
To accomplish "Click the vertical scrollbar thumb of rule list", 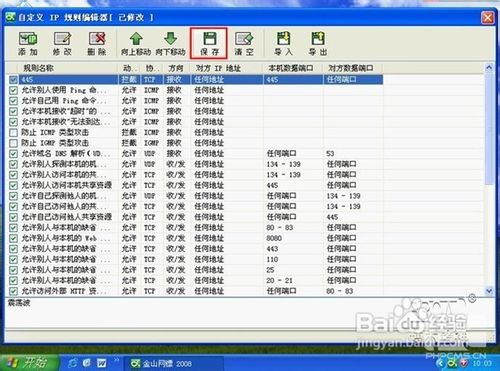I will [489, 128].
